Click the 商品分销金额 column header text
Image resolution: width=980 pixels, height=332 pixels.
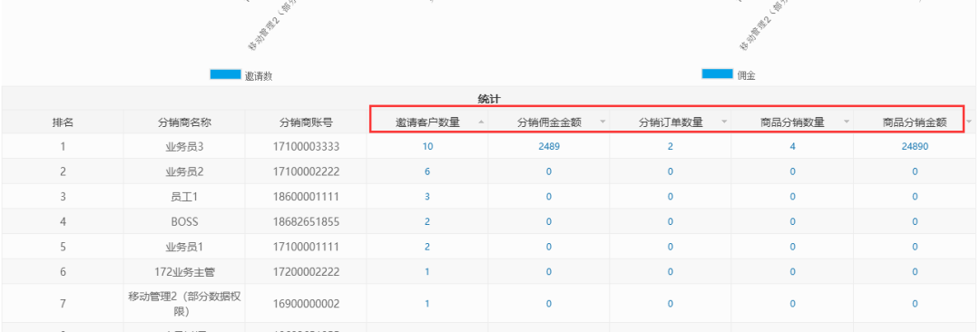point(915,122)
